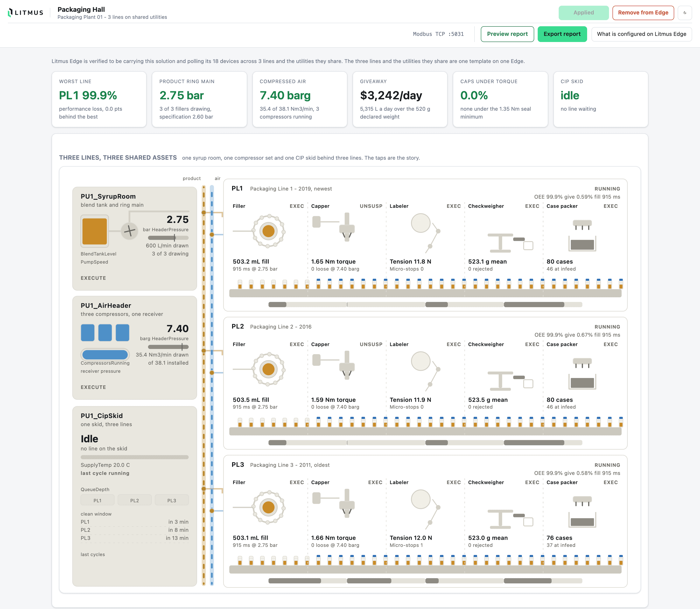Click the Export report button
The image size is (700, 609).
click(x=562, y=34)
